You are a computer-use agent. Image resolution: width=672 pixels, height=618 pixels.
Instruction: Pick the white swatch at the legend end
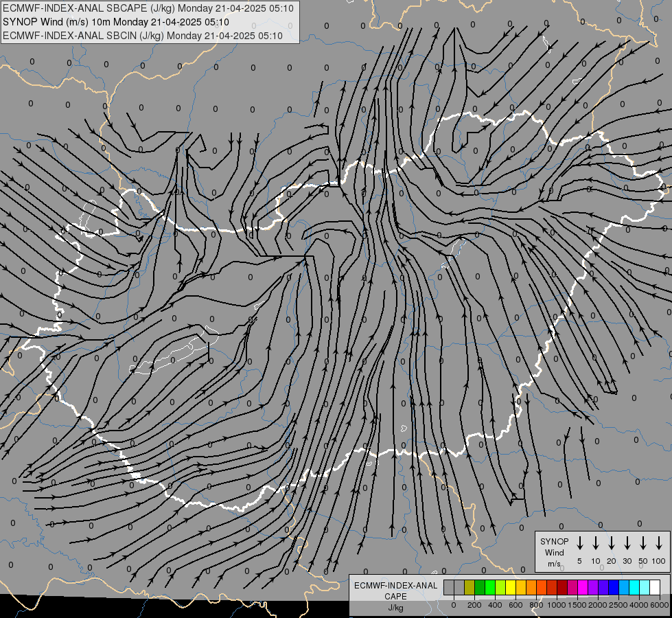click(656, 587)
